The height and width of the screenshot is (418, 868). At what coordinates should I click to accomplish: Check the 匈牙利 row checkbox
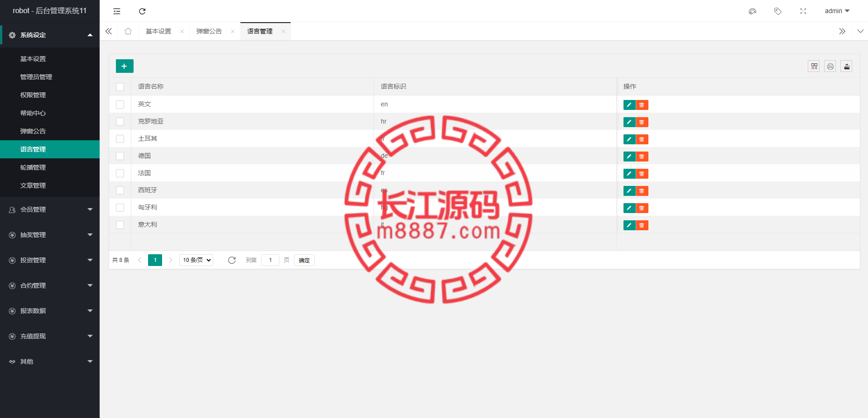click(x=120, y=208)
